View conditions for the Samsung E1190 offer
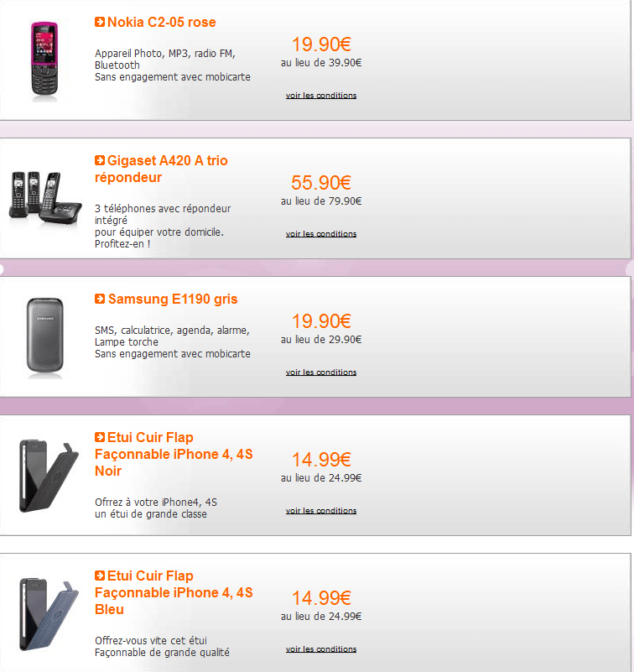Screen dimensions: 634x672 pos(321,372)
